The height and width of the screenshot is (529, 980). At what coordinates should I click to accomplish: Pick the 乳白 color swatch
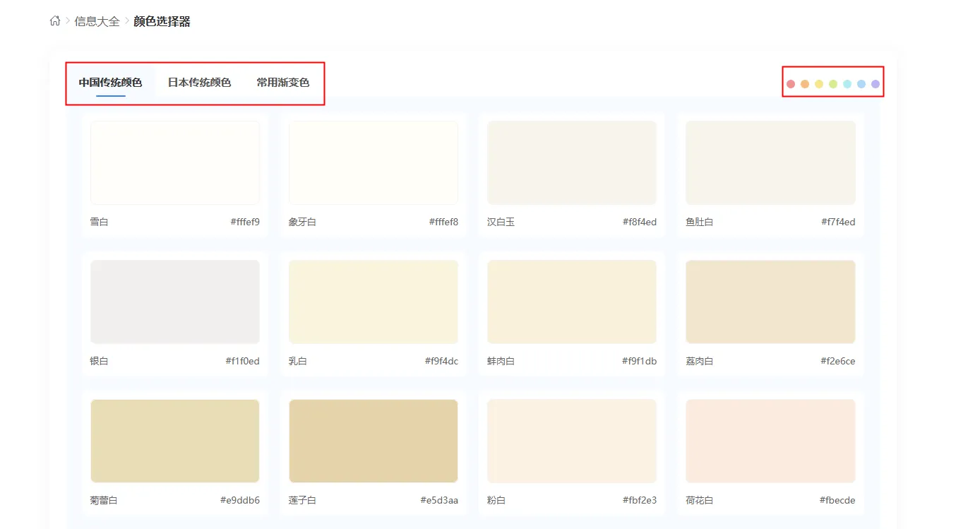(x=374, y=302)
